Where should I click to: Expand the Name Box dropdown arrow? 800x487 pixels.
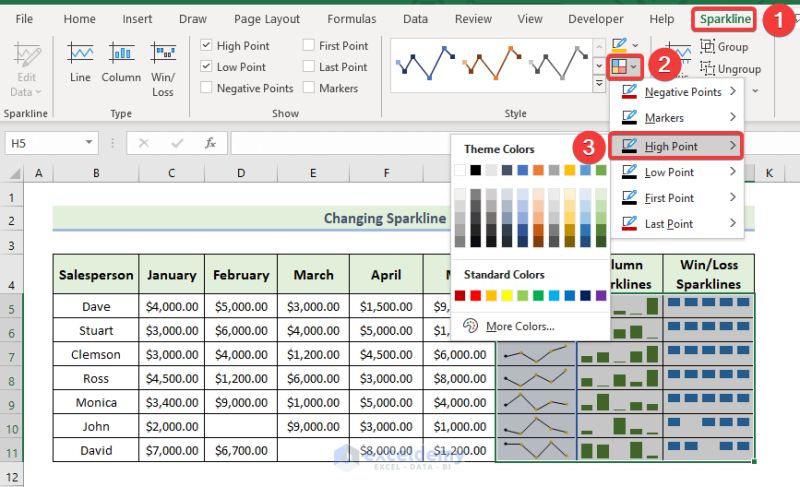(89, 143)
